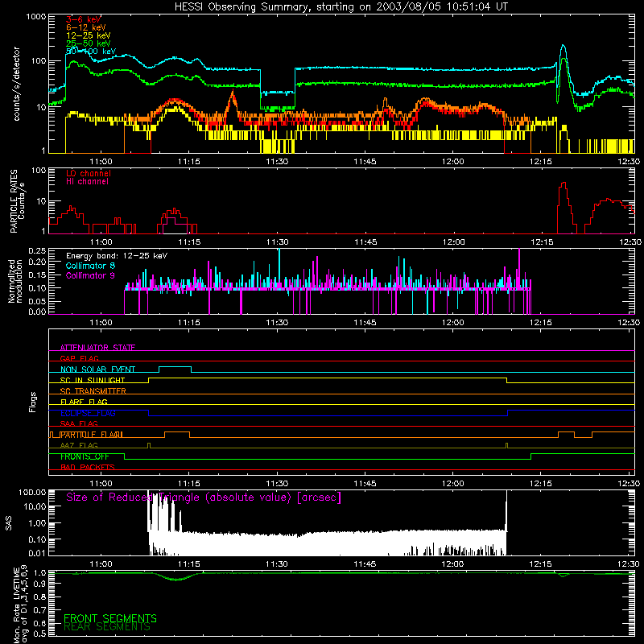Click the ATTENUATOR STATE flag label
This screenshot has height=644, width=644.
[97, 348]
